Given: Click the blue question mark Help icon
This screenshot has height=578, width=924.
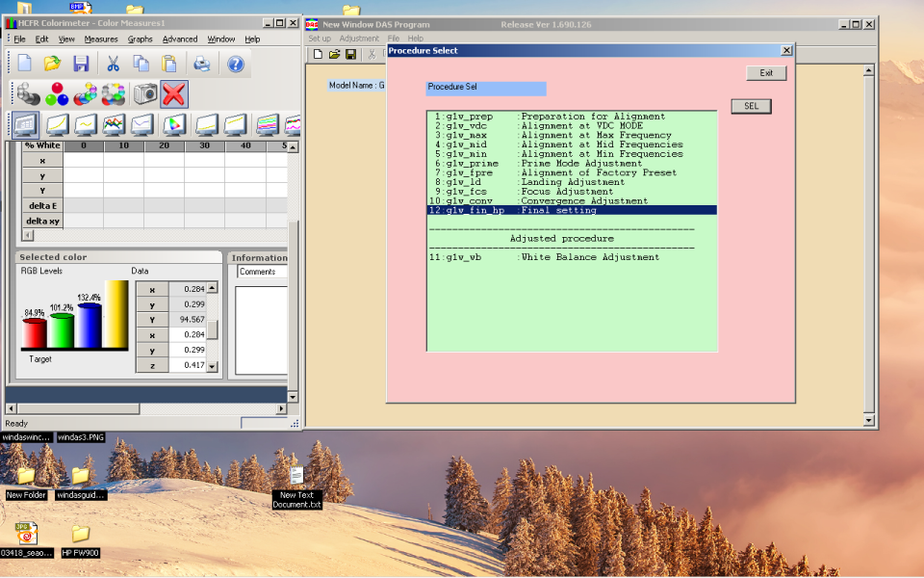Looking at the screenshot, I should (235, 64).
